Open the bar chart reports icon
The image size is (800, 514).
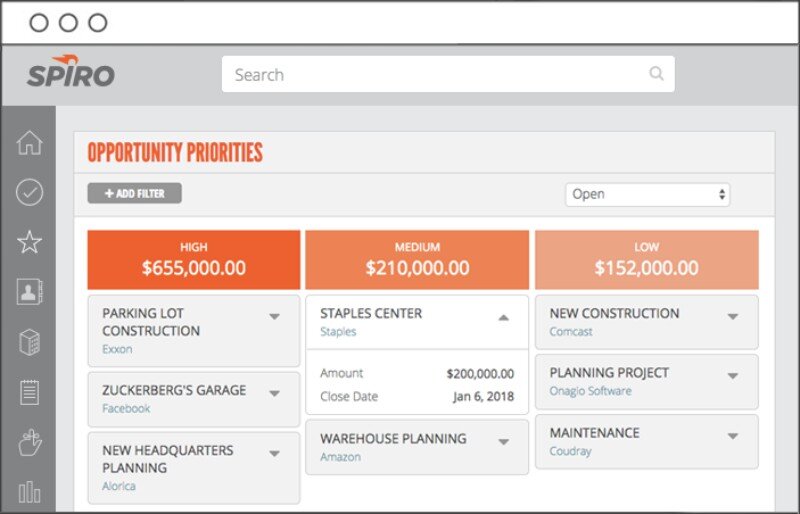[x=30, y=491]
